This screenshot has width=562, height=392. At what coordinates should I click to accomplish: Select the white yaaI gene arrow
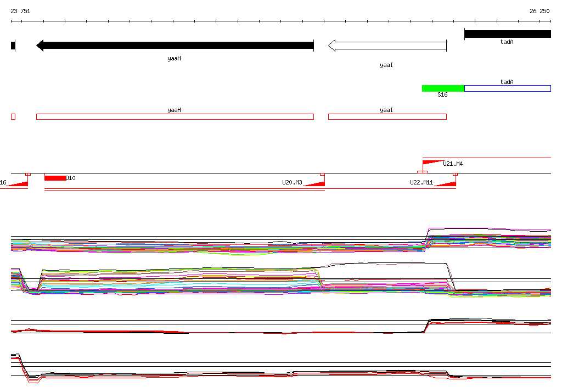point(387,46)
